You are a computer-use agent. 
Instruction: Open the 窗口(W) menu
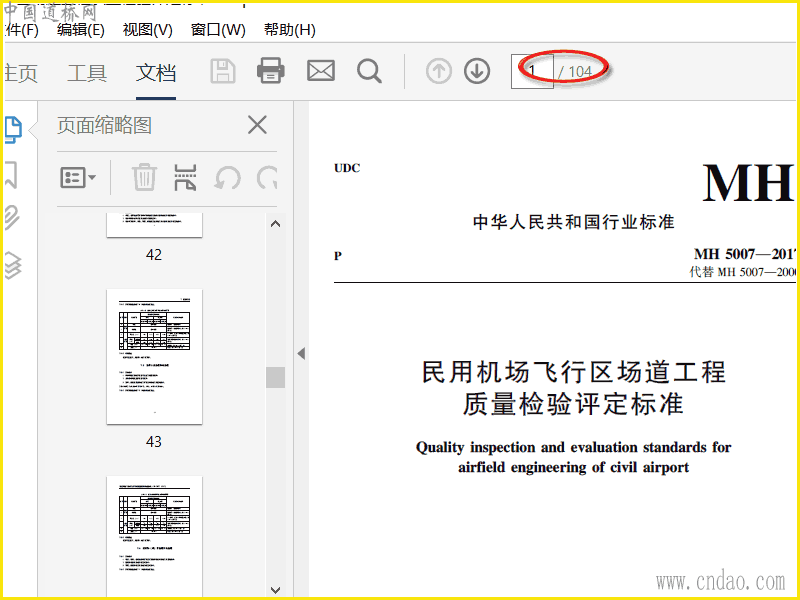[218, 30]
